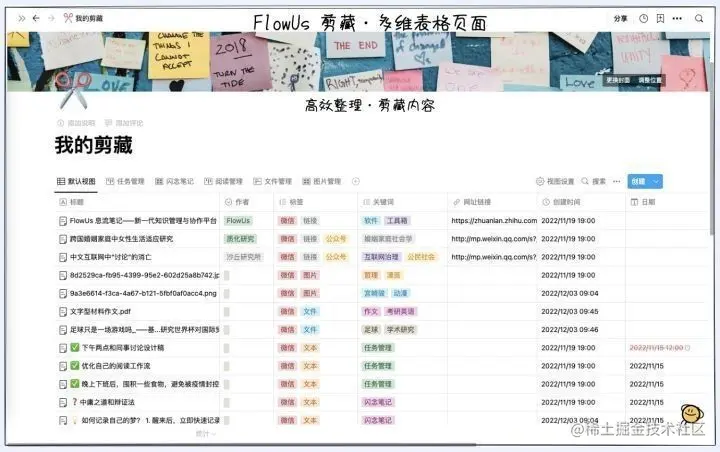Click the 考研英语 keyword tag
Image resolution: width=720 pixels, height=452 pixels.
point(400,312)
